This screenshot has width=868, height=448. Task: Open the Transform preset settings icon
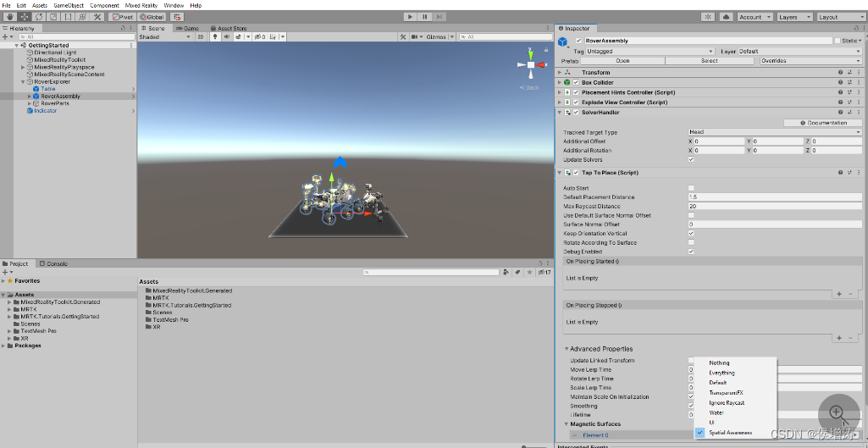coord(849,73)
